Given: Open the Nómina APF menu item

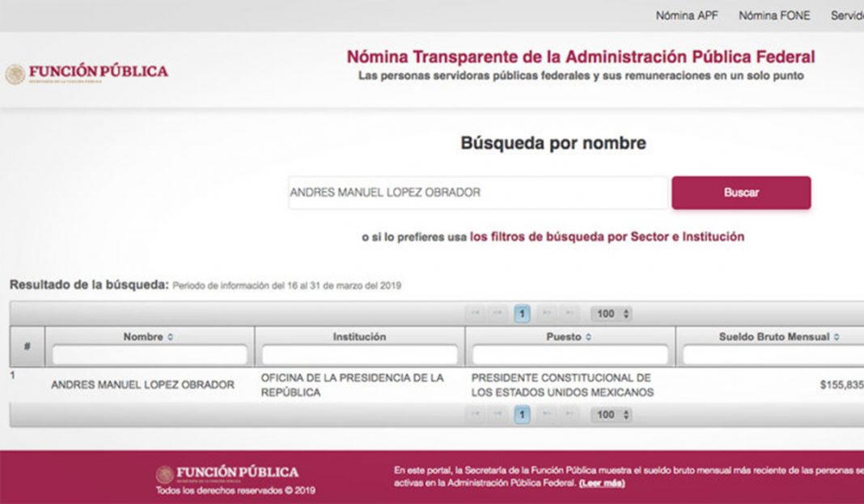Looking at the screenshot, I should coord(688,15).
